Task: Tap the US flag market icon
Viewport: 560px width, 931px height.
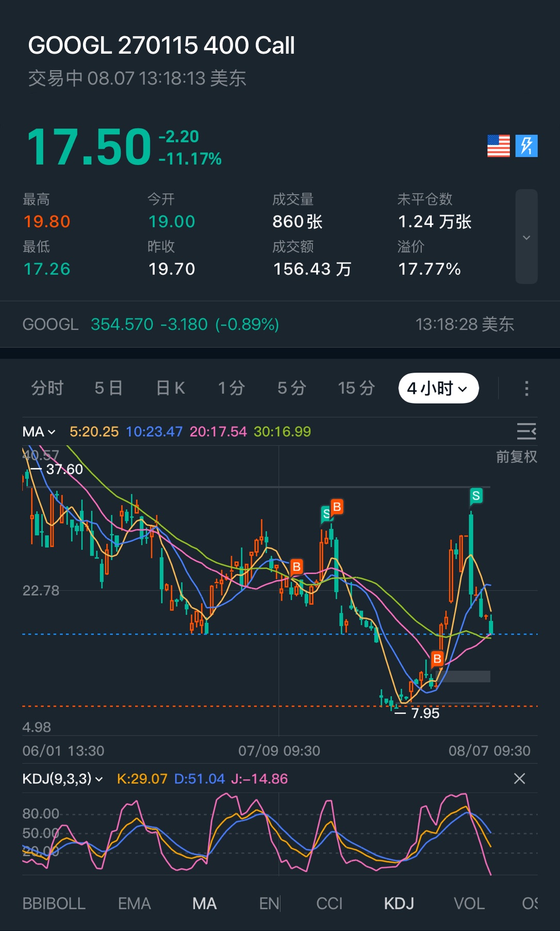Action: 498,146
